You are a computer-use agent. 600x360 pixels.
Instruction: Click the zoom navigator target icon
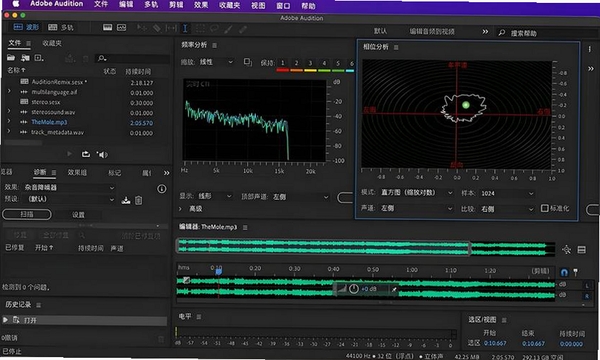[566, 250]
